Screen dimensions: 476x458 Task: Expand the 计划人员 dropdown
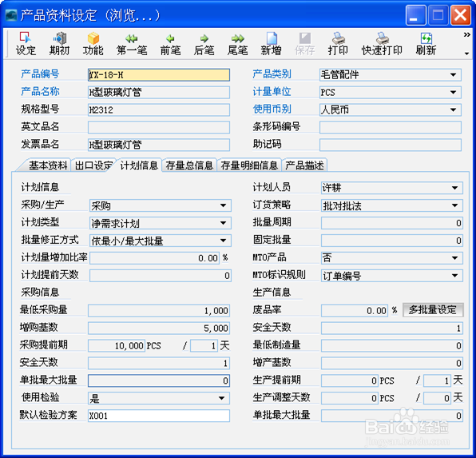pos(454,188)
